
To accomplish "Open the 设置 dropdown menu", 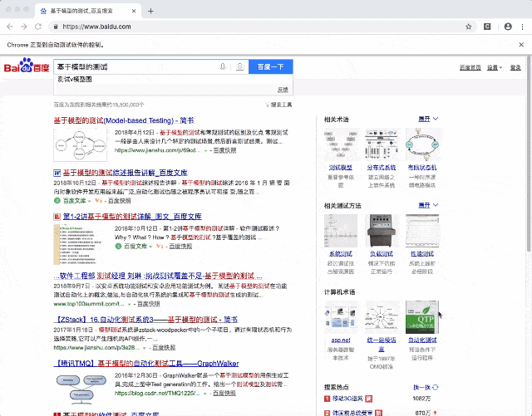I will (x=495, y=67).
